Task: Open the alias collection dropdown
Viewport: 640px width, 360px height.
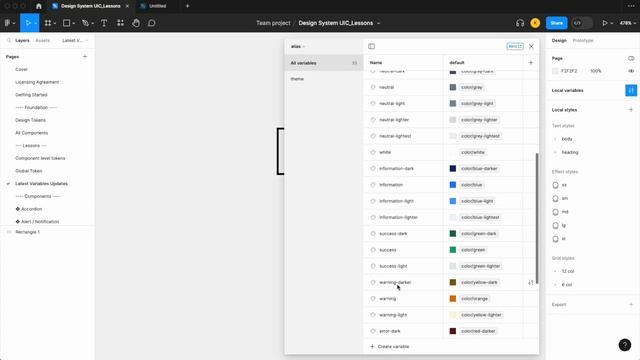Action: 298,47
